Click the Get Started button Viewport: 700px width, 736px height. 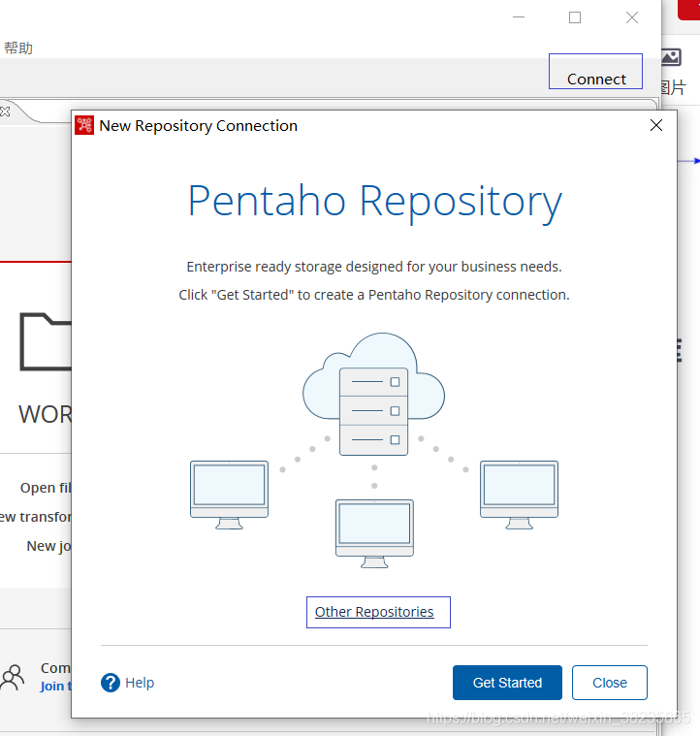pyautogui.click(x=507, y=682)
